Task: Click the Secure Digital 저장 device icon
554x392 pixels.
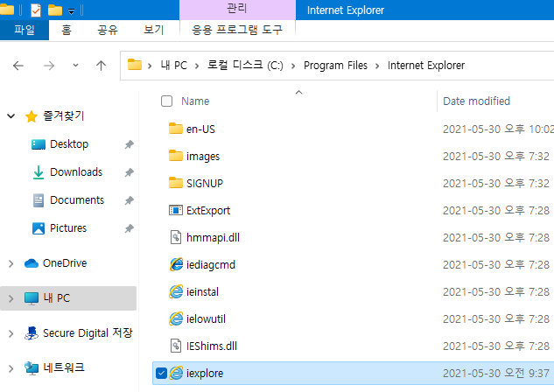Action: [32, 333]
